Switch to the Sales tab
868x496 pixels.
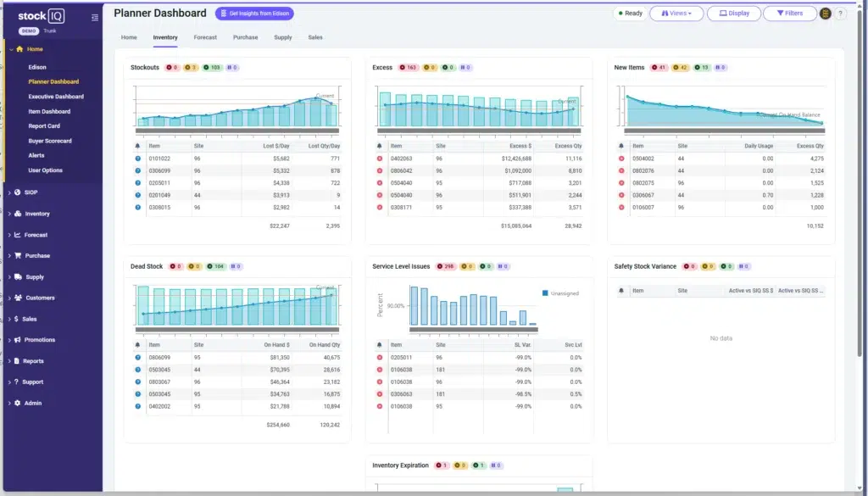click(x=315, y=37)
